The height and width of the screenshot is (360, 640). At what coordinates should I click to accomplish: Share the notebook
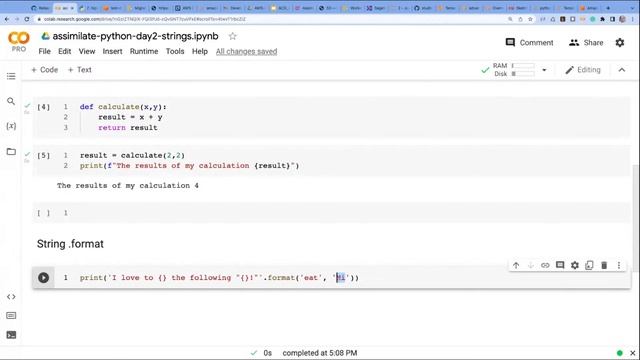tap(586, 42)
